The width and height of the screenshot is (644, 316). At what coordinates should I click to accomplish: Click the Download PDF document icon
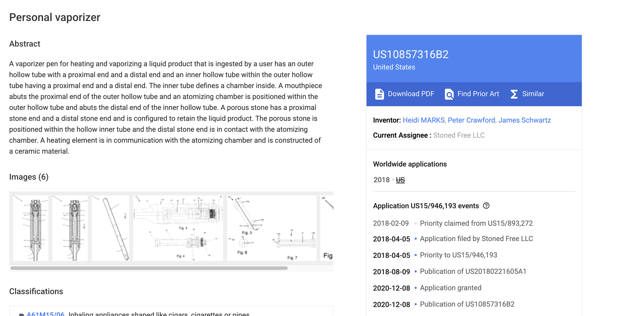(x=379, y=94)
